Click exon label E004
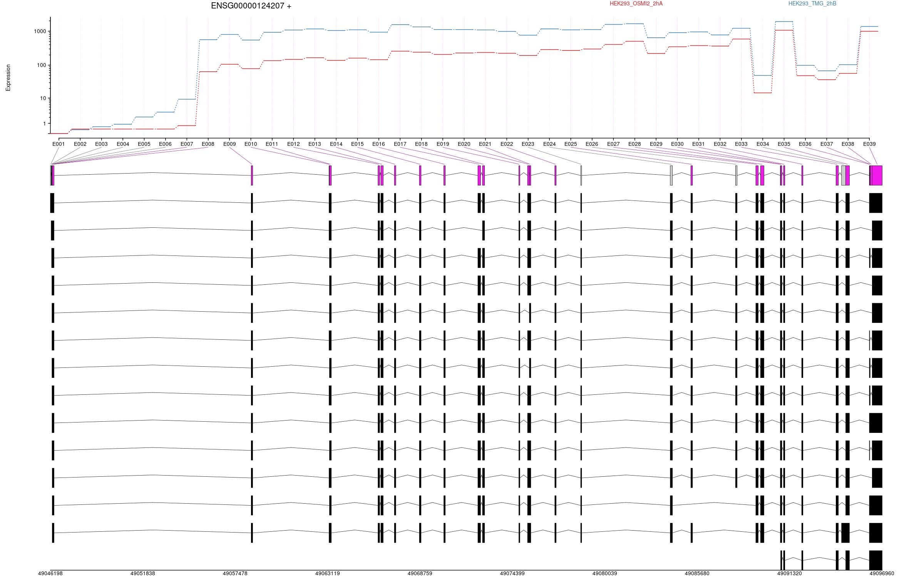The height and width of the screenshot is (581, 924). [x=123, y=144]
